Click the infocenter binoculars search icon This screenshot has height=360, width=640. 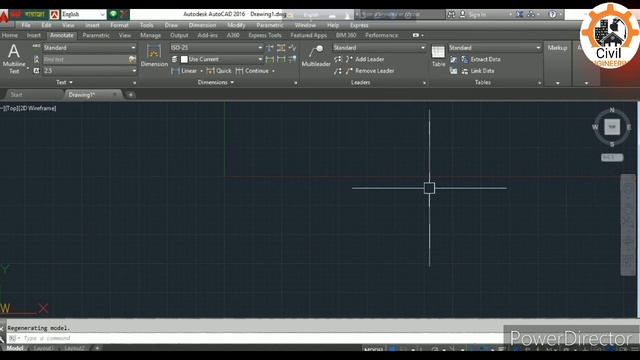coord(451,14)
